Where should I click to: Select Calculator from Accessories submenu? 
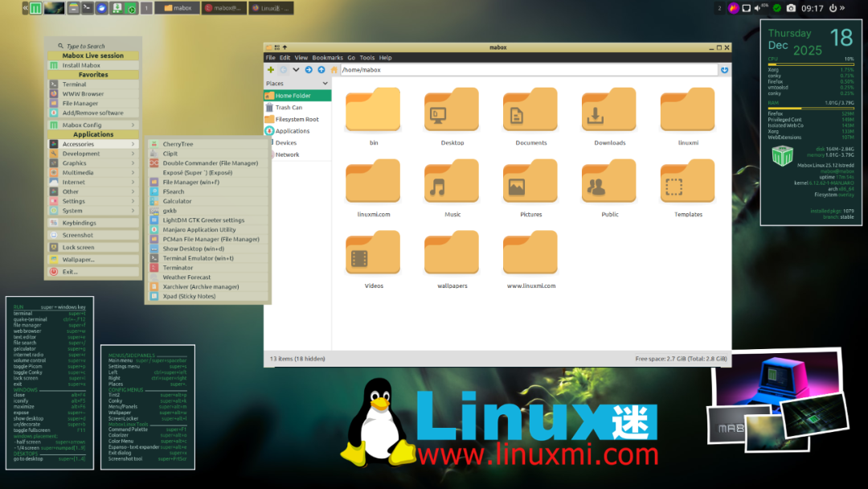coord(208,201)
